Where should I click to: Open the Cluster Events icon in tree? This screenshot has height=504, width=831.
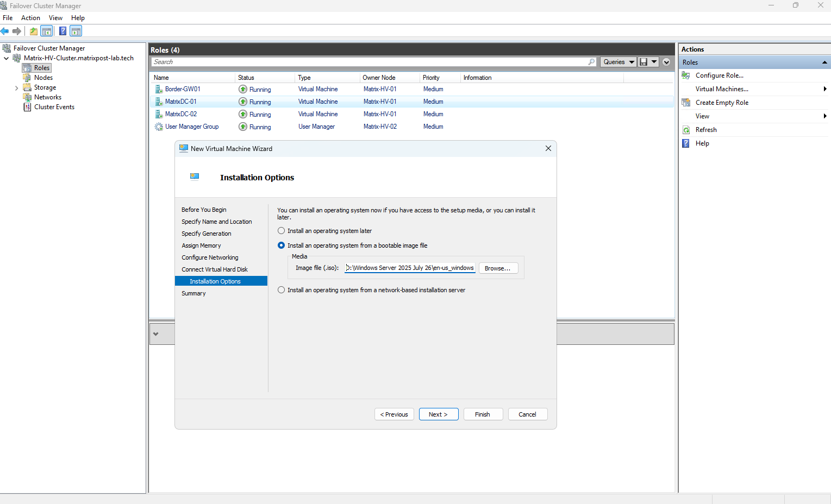point(27,107)
